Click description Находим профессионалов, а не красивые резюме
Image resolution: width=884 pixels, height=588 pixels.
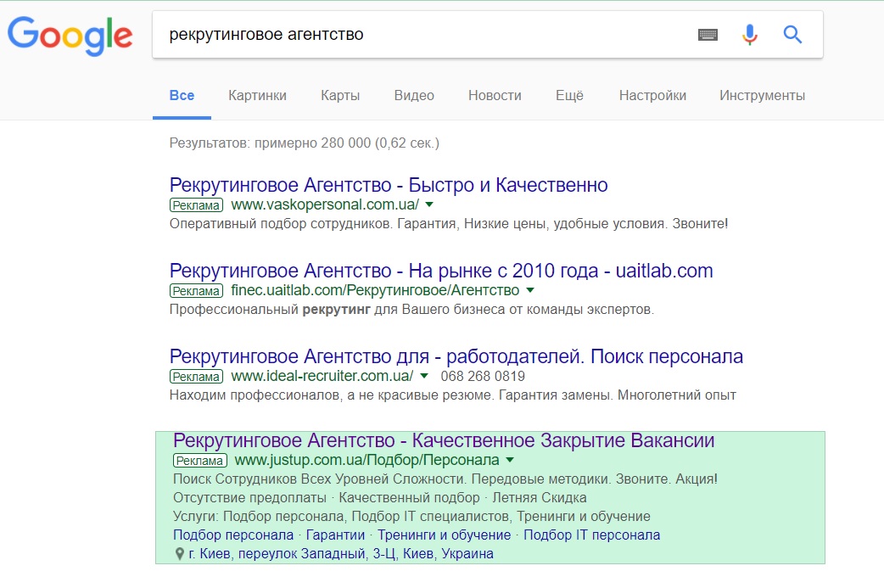pyautogui.click(x=453, y=395)
